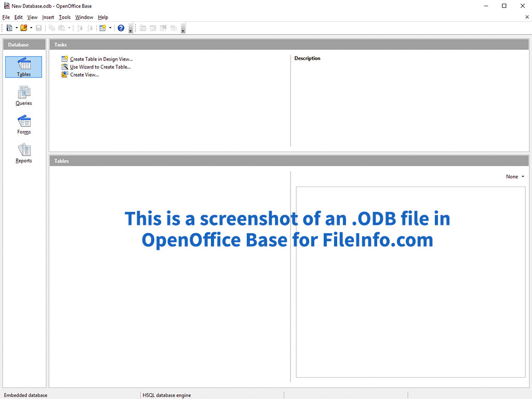Viewport: 532px width, 399px height.
Task: Open the Reports section icon
Action: 24,153
